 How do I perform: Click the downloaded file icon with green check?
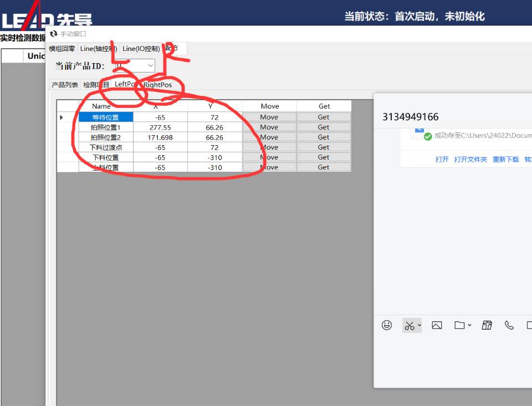click(420, 133)
